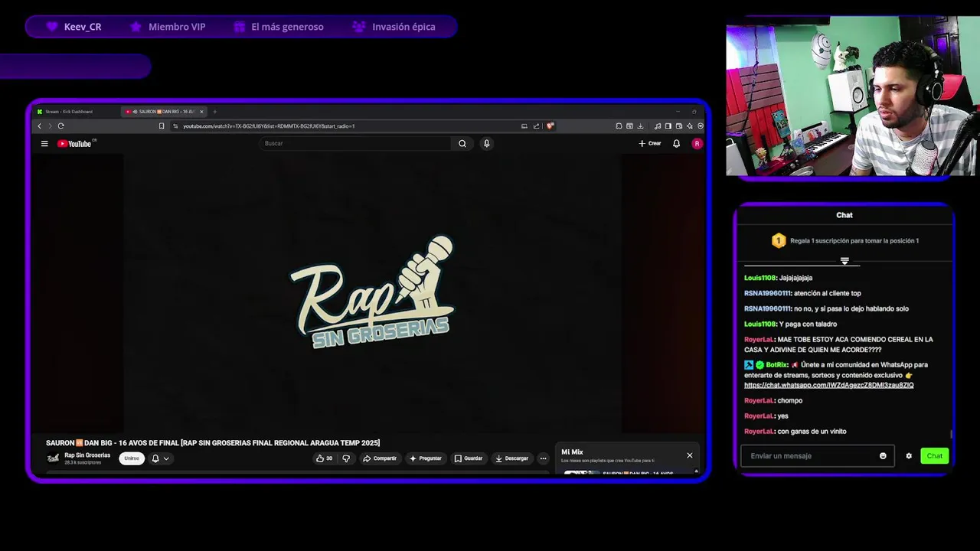Screen dimensions: 980x551
Task: Click the Miembro VIP overlay label
Action: tap(168, 27)
